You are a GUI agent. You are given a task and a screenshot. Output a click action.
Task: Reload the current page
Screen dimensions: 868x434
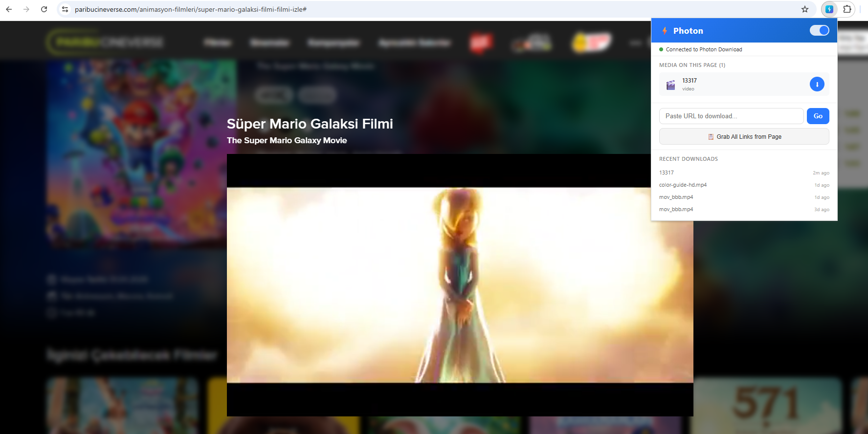tap(44, 9)
